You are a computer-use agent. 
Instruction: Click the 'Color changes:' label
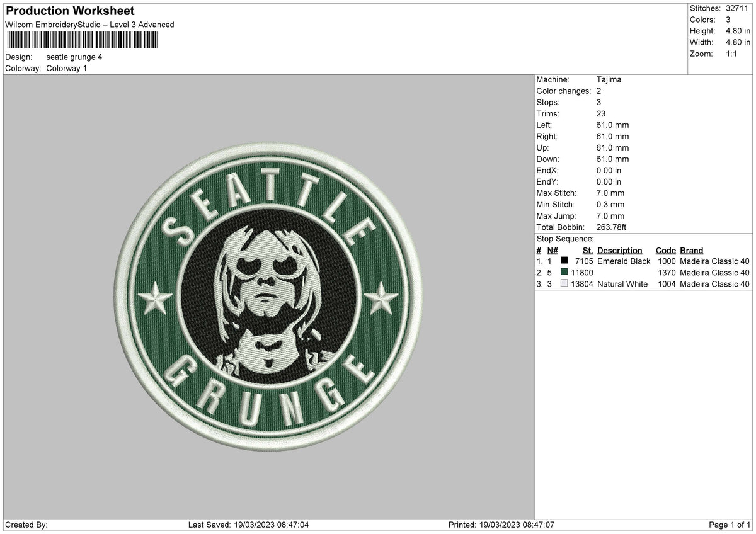tap(564, 91)
